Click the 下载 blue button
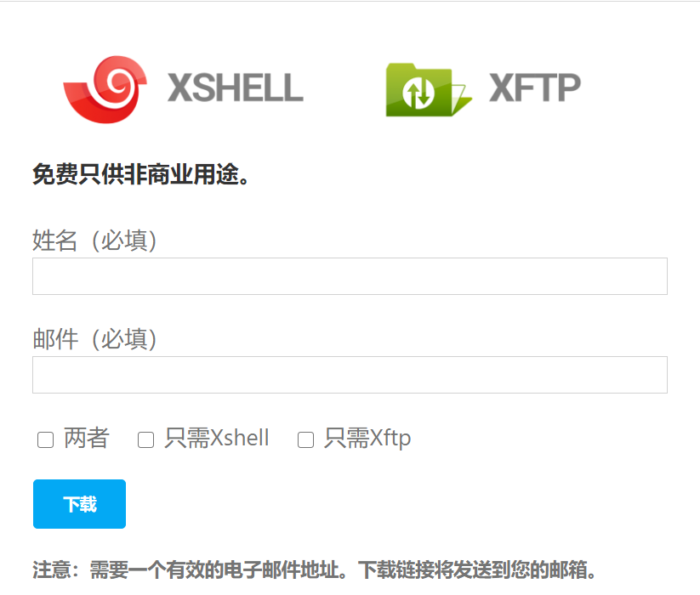This screenshot has height=595, width=700. tap(79, 504)
